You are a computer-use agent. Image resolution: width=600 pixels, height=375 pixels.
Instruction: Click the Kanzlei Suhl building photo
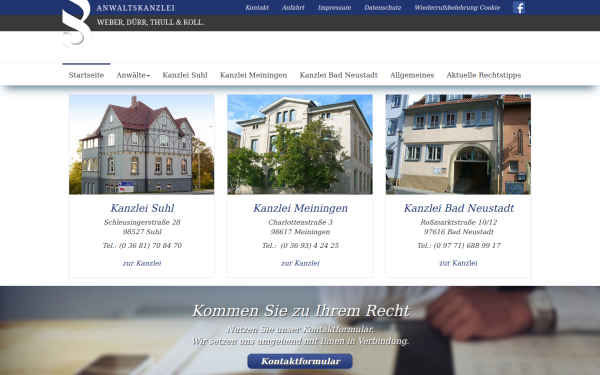(x=142, y=144)
